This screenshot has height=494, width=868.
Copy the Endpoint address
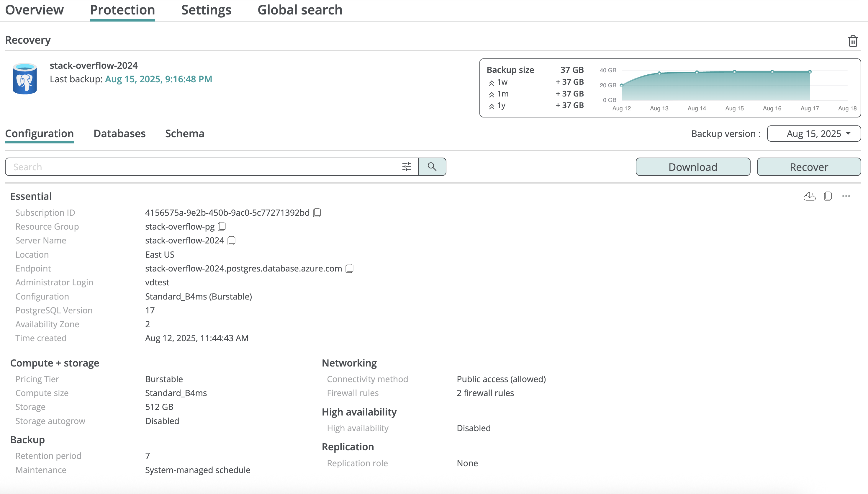click(349, 268)
